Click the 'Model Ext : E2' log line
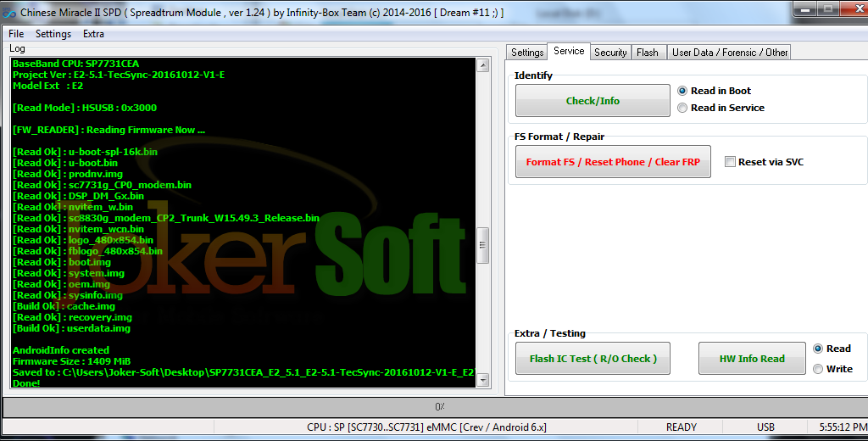 click(x=47, y=86)
